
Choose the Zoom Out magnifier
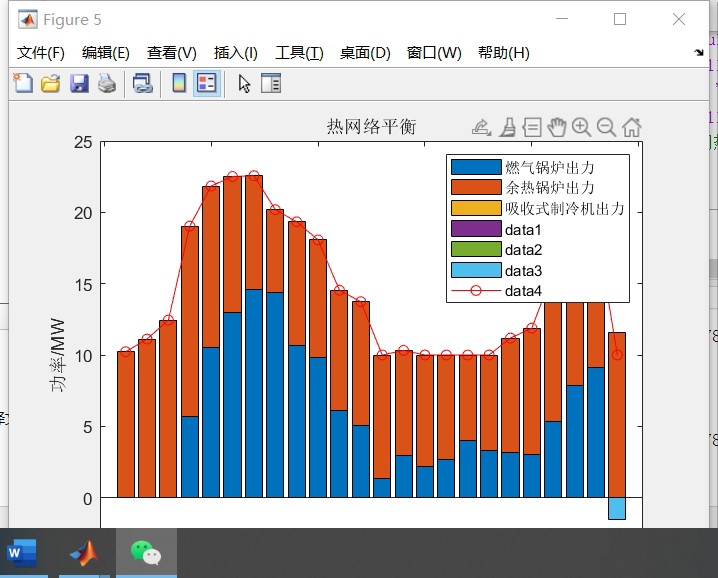[607, 127]
